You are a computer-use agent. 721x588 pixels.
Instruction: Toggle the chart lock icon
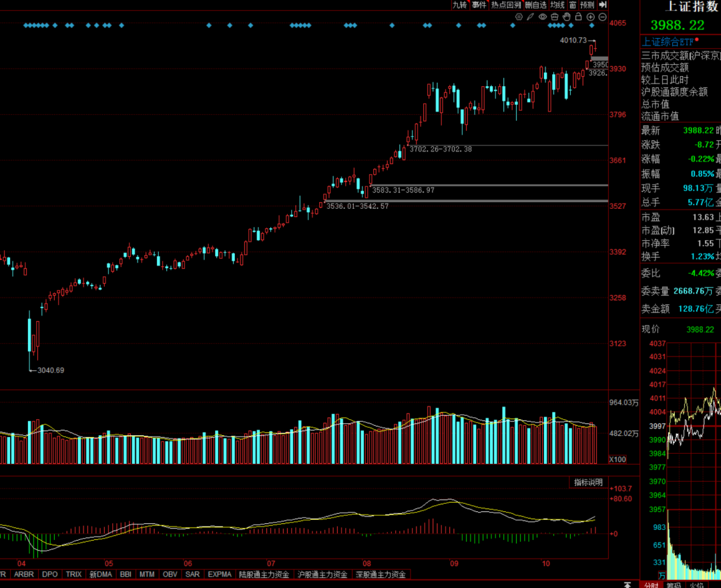click(x=579, y=17)
